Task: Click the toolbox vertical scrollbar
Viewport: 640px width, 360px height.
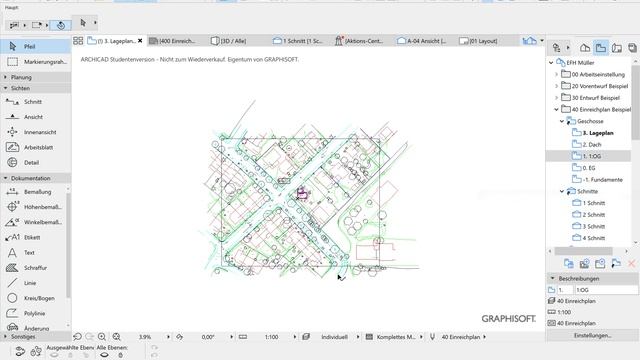Action: (68, 245)
